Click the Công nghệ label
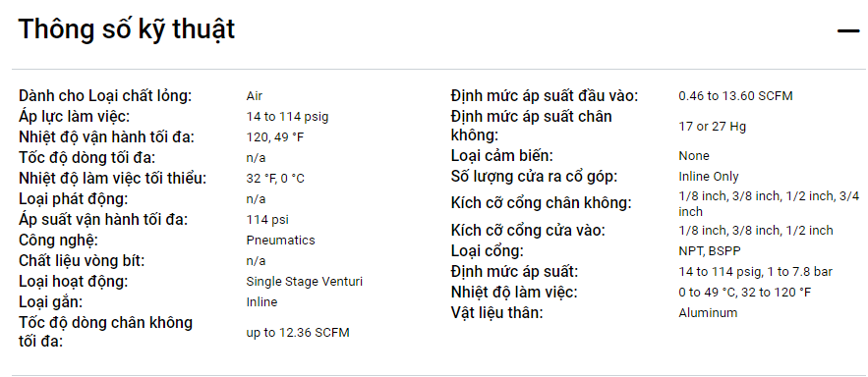The width and height of the screenshot is (868, 377). click(x=58, y=241)
